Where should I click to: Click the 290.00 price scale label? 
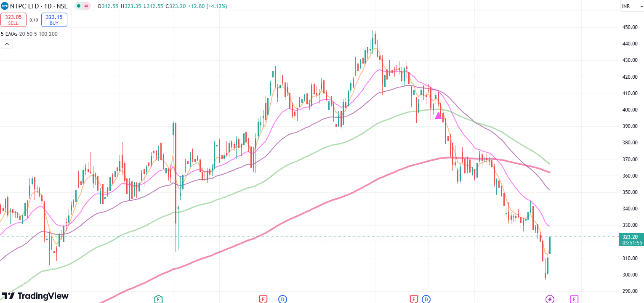pyautogui.click(x=630, y=291)
